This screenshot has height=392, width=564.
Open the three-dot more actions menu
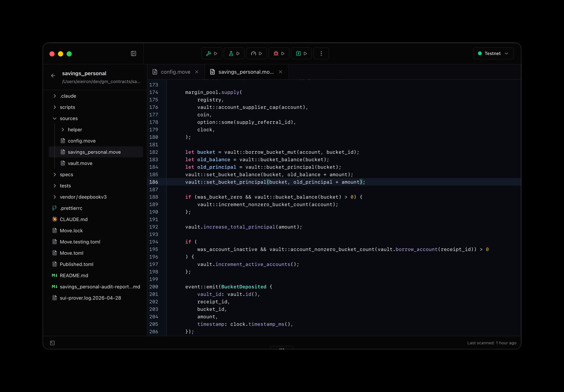pos(321,53)
